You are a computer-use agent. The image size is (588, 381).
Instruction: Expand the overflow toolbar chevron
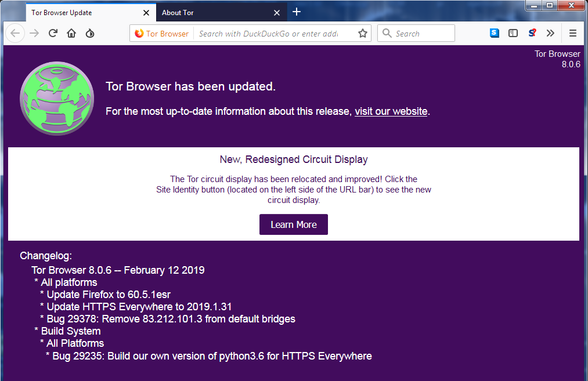(550, 33)
